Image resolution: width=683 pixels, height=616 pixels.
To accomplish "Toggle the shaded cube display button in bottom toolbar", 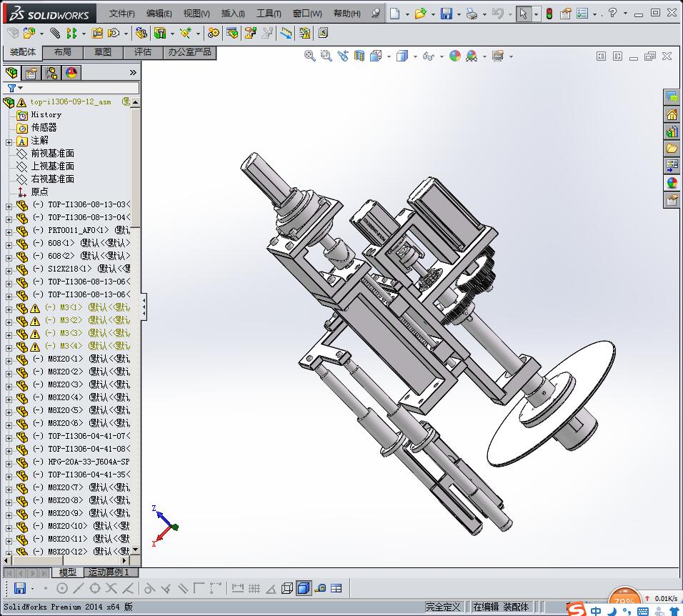I will (x=304, y=588).
